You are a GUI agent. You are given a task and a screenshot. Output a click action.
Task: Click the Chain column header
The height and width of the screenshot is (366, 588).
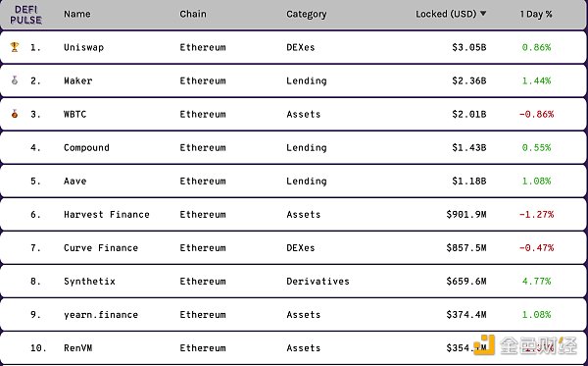coord(193,14)
